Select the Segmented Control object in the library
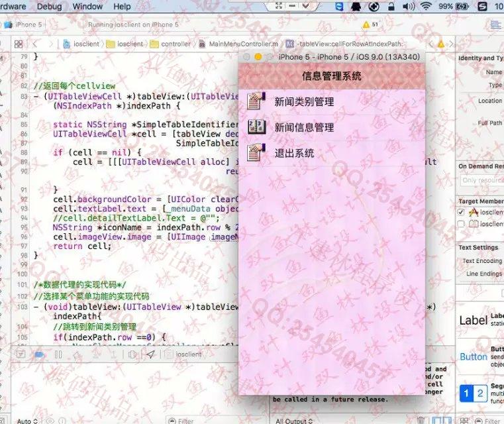This screenshot has height=424, width=504. pos(481,394)
